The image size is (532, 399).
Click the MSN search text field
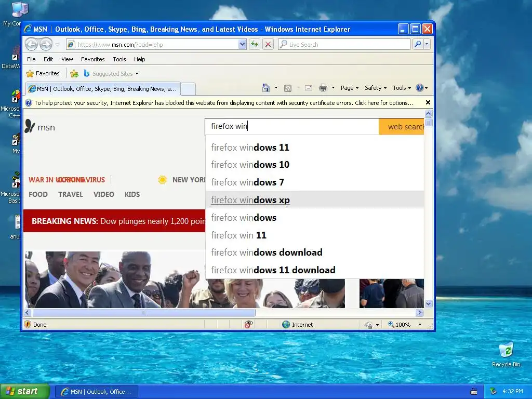[x=292, y=126]
